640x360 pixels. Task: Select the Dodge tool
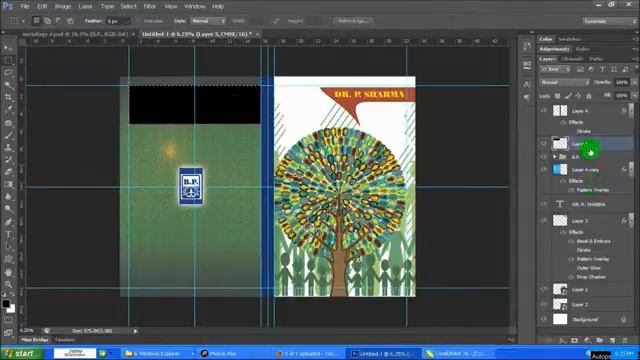8,209
